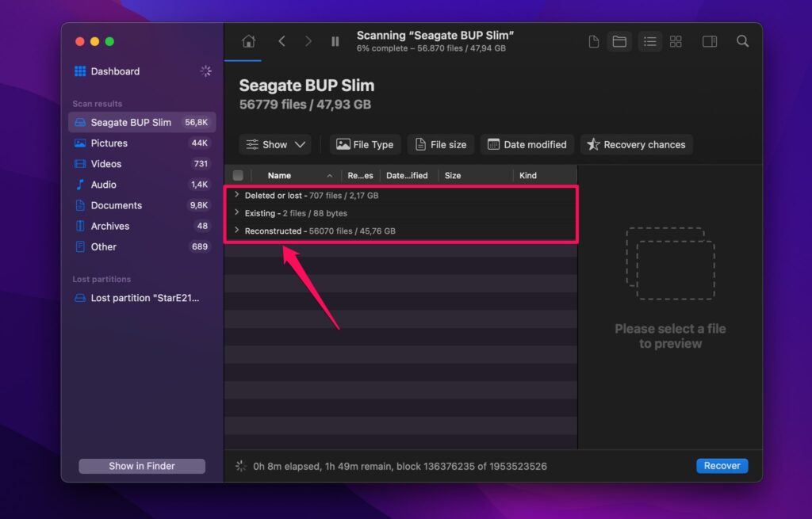
Task: Show the Archives category
Action: click(x=142, y=226)
